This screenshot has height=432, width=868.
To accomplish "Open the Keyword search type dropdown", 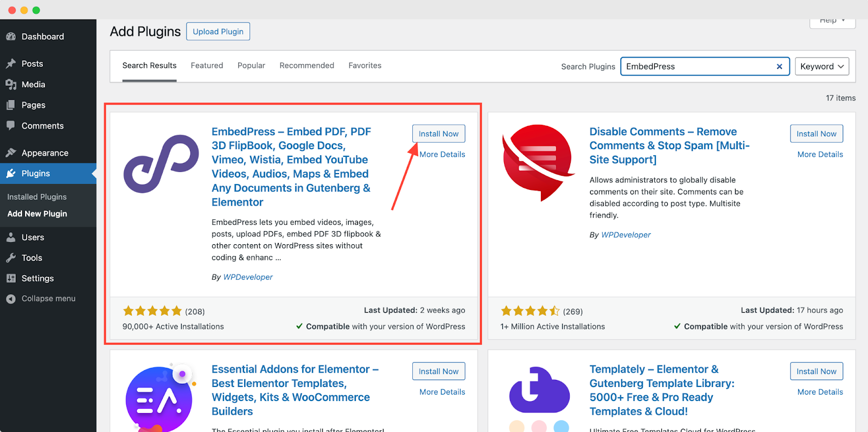I will coord(822,66).
